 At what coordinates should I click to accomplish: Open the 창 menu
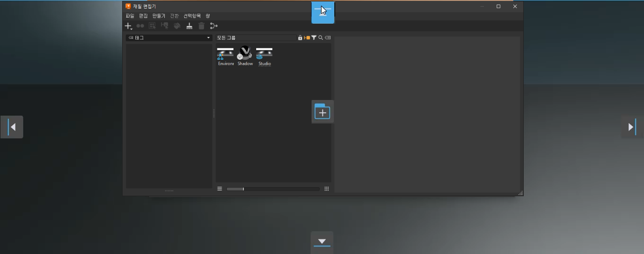(x=207, y=16)
